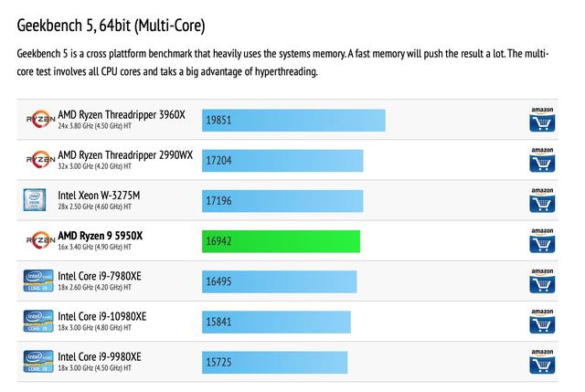Click Amazon cart icon for Threadripper 3960X
The height and width of the screenshot is (392, 585).
point(542,120)
